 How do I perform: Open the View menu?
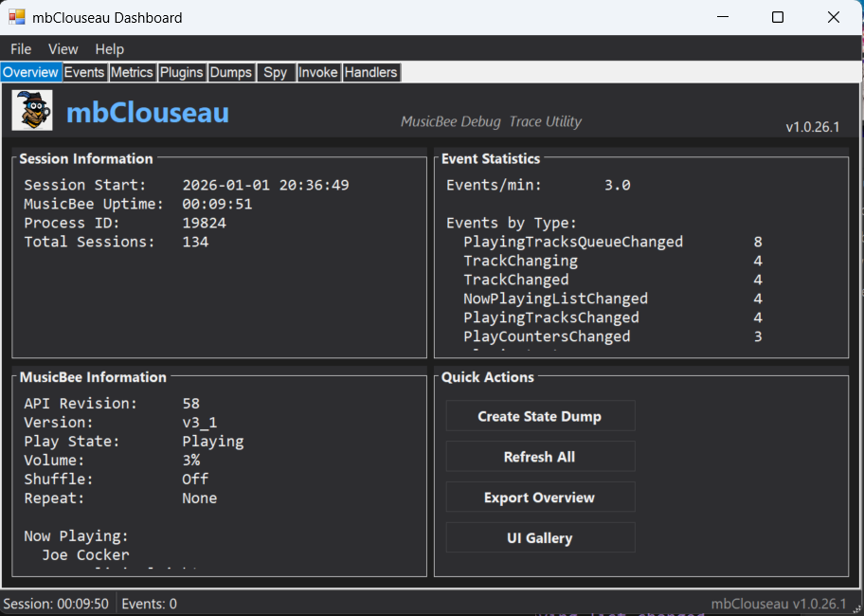coord(63,49)
